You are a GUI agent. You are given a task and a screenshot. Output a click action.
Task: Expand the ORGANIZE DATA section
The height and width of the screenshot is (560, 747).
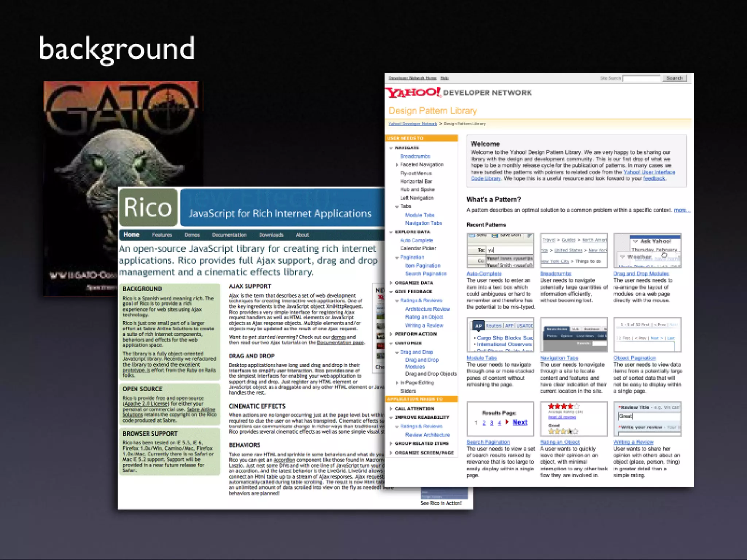tap(391, 283)
